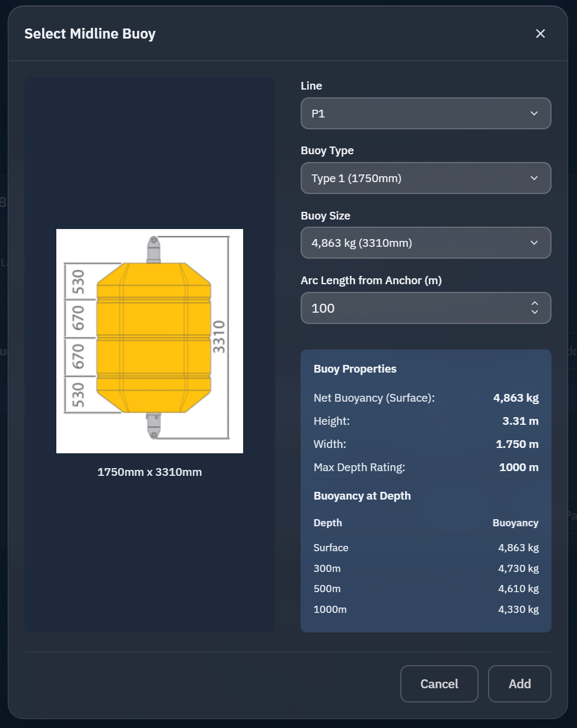Screen dimensions: 577x728
Task: Close the Select Midline Buoy dialog
Action: (x=540, y=34)
